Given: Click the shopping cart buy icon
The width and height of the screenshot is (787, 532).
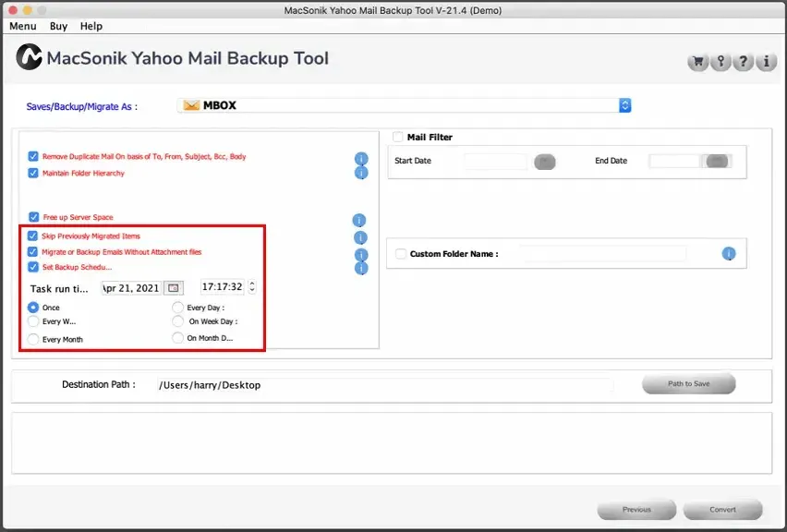Looking at the screenshot, I should (697, 62).
